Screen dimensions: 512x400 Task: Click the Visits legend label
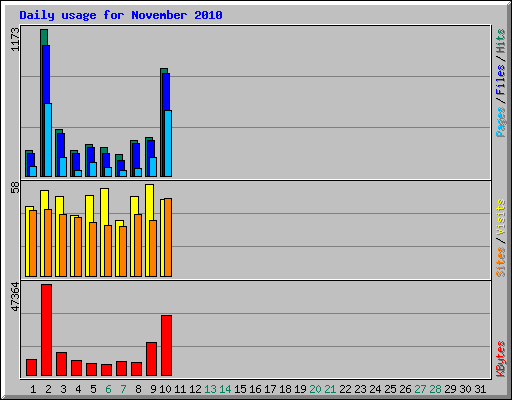(x=501, y=217)
